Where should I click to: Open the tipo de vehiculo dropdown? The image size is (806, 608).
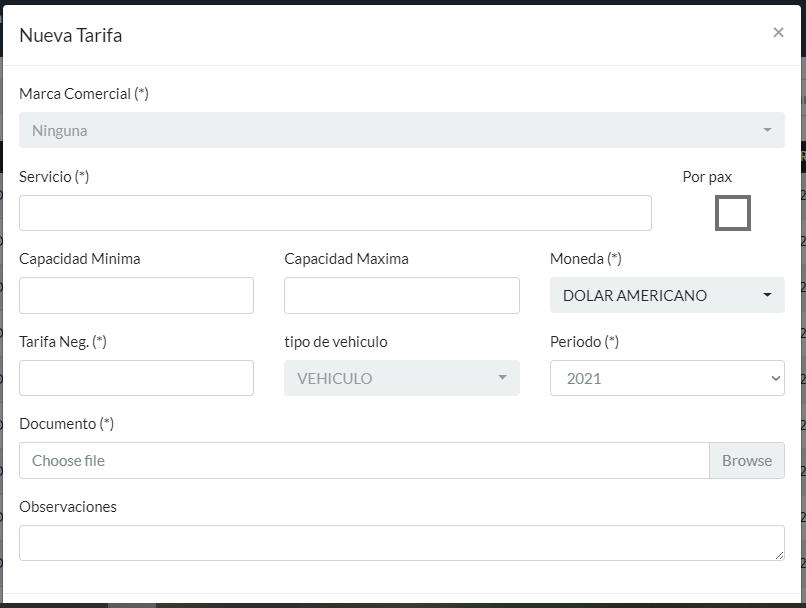pos(401,378)
